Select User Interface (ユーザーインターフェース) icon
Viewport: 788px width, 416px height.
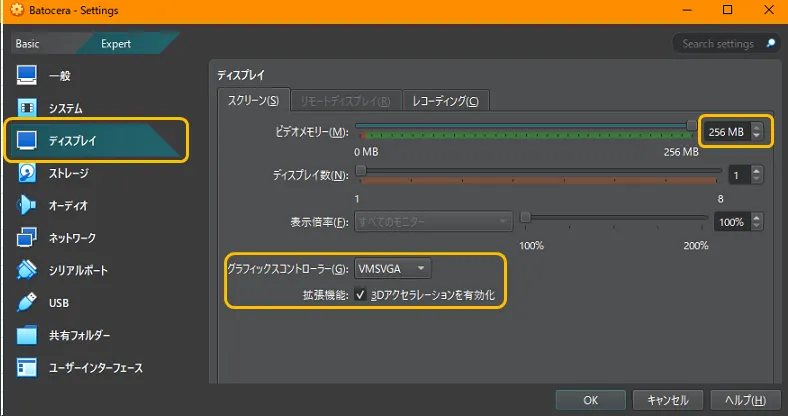tap(27, 367)
